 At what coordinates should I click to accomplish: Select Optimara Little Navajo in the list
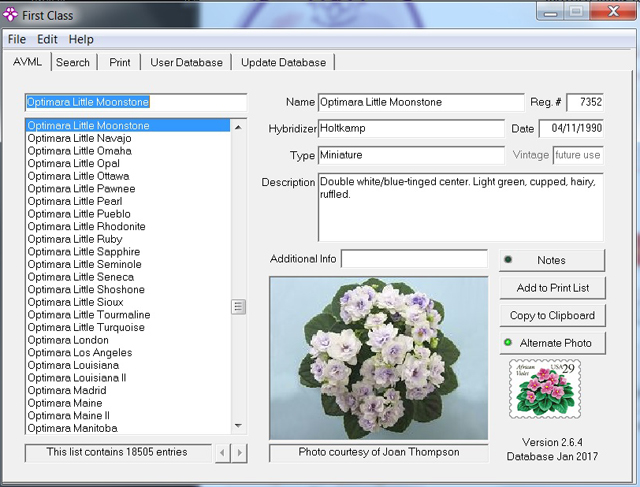(128, 138)
